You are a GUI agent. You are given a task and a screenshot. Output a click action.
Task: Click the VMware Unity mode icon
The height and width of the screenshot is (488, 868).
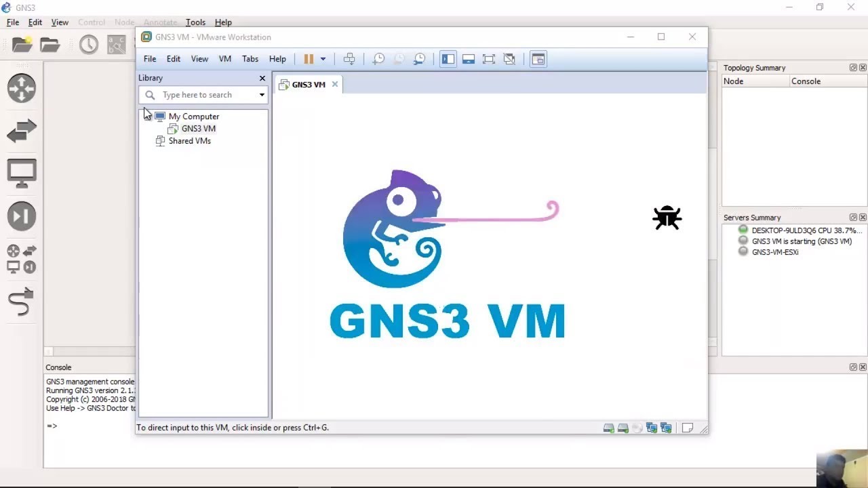tap(509, 59)
